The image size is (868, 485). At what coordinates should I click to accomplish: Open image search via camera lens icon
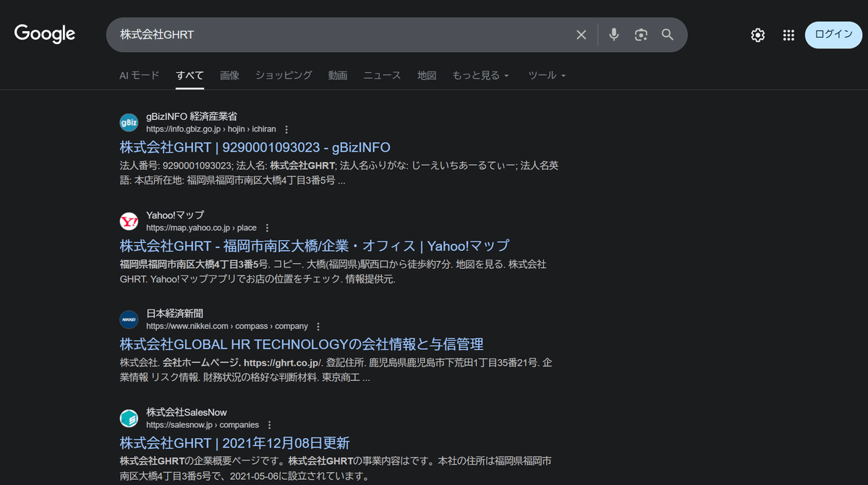(641, 35)
